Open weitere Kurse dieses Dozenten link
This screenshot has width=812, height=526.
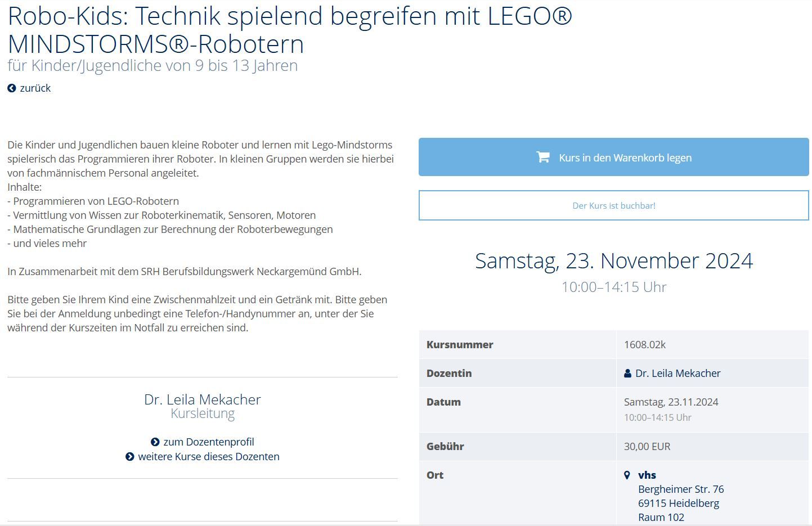pyautogui.click(x=209, y=457)
